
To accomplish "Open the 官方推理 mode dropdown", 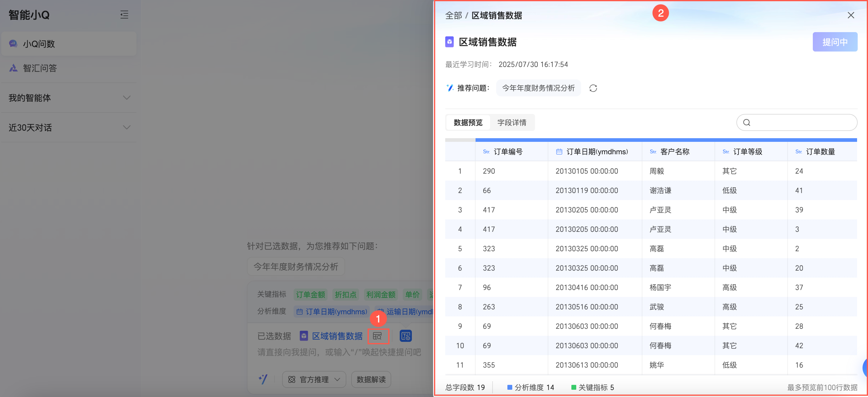I will point(314,379).
